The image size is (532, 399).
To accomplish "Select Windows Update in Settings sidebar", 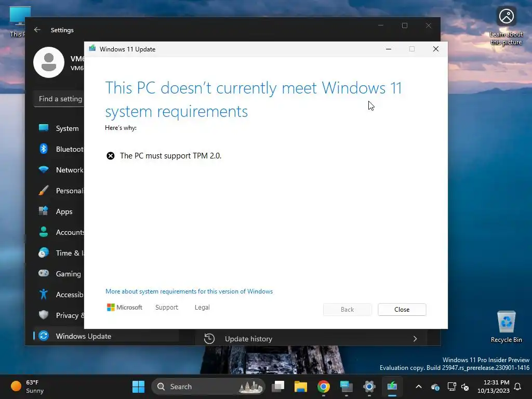I will (x=106, y=336).
